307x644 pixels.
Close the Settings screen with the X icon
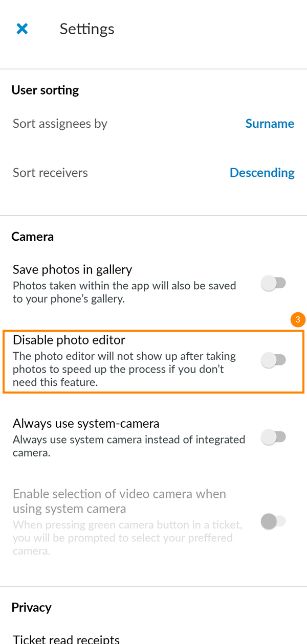[22, 29]
